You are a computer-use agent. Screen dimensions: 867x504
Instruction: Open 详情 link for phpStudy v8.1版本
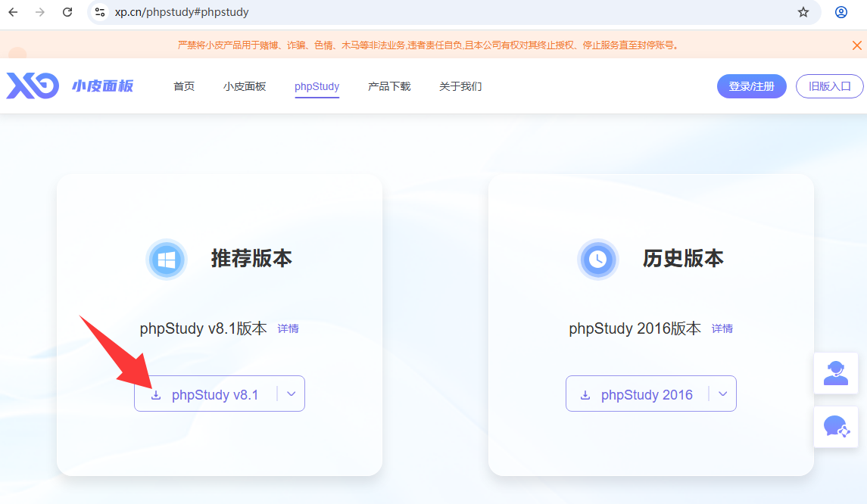click(x=288, y=329)
